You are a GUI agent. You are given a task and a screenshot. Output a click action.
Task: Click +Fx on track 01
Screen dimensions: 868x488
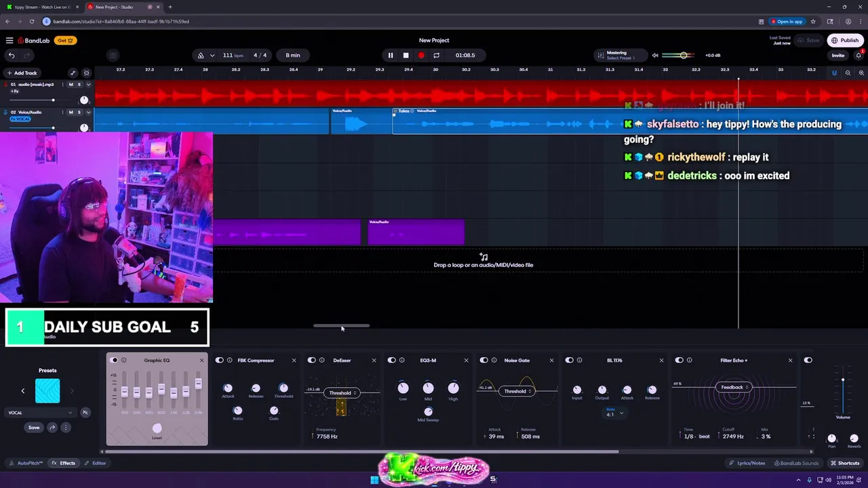14,91
